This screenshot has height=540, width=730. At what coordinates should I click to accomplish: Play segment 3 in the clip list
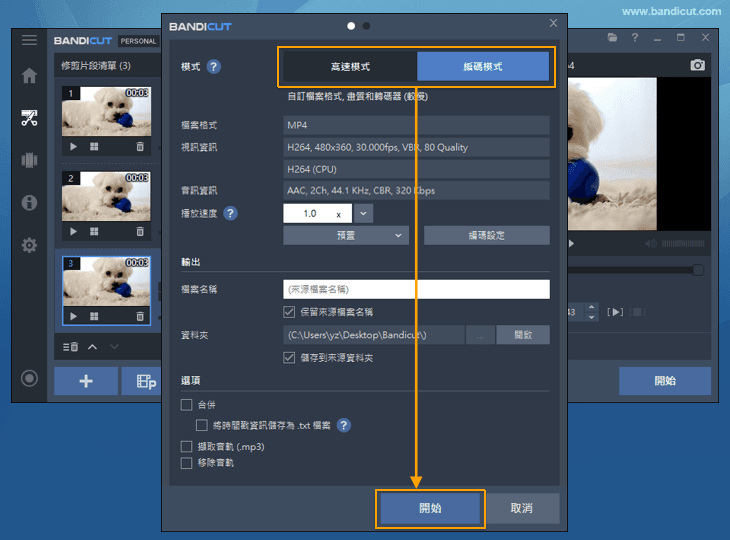pyautogui.click(x=73, y=316)
